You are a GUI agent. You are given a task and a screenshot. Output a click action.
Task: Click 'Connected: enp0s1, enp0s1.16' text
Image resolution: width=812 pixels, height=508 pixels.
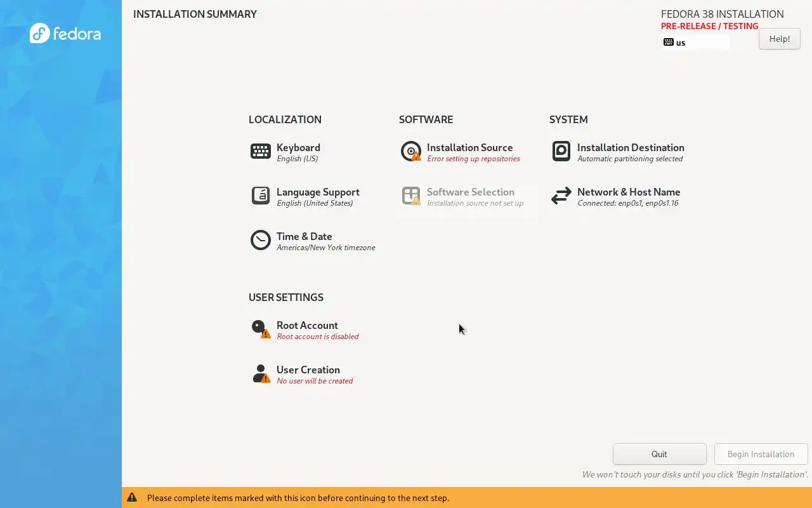tap(628, 203)
